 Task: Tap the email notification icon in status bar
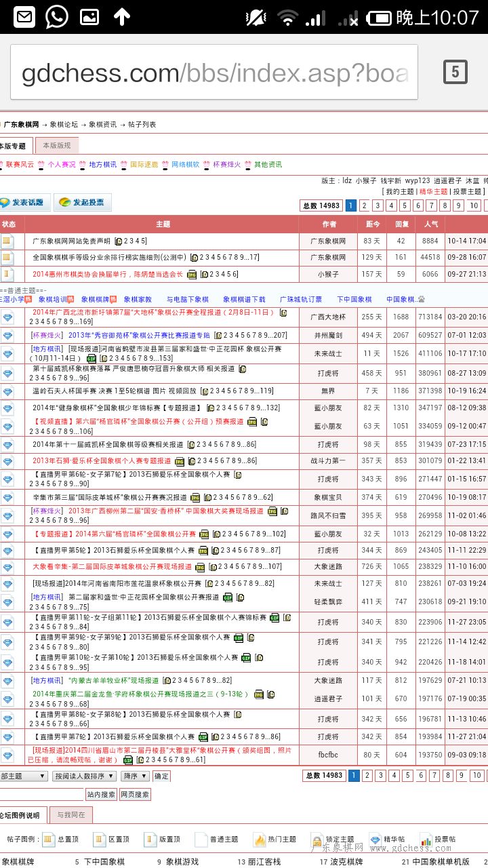pyautogui.click(x=24, y=17)
